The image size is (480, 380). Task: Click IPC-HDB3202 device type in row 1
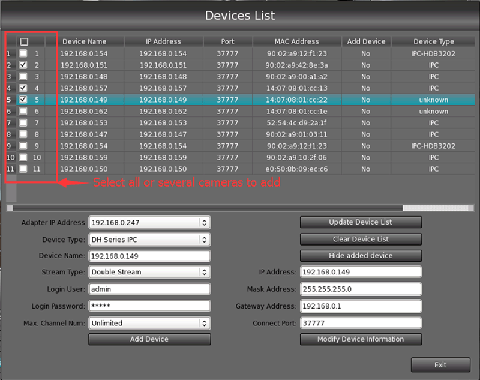pyautogui.click(x=434, y=53)
